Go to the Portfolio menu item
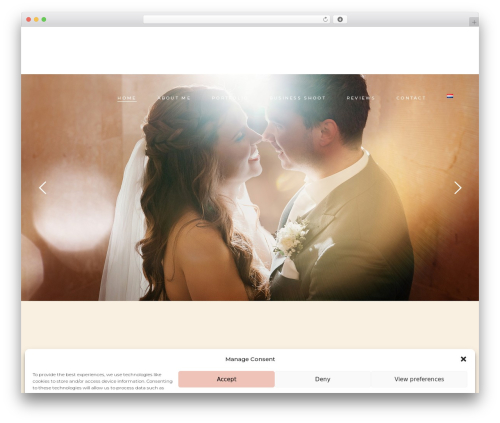The image size is (500, 423). point(230,98)
